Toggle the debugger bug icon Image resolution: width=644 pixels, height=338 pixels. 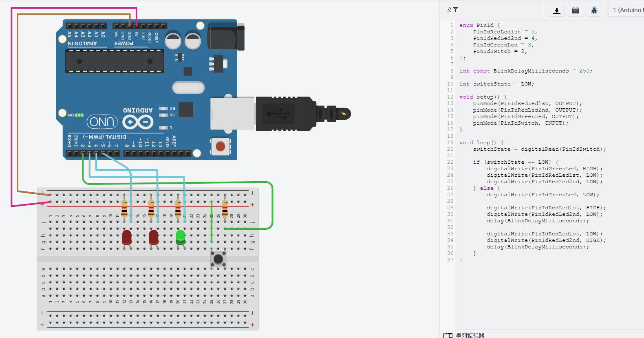click(x=594, y=10)
